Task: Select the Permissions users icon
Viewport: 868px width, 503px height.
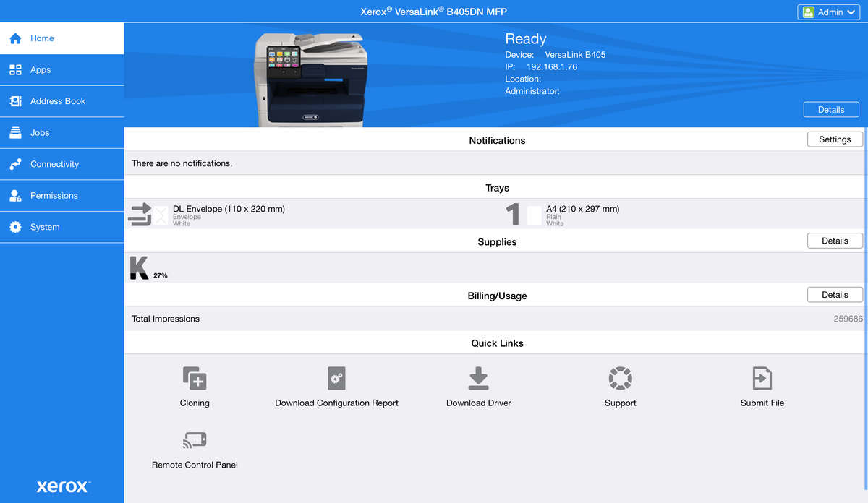Action: point(16,195)
